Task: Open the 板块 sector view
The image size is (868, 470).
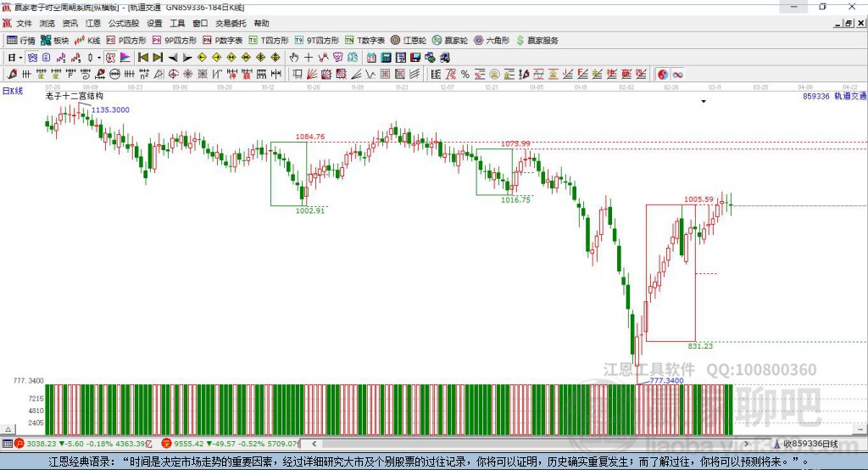Action: coord(55,41)
